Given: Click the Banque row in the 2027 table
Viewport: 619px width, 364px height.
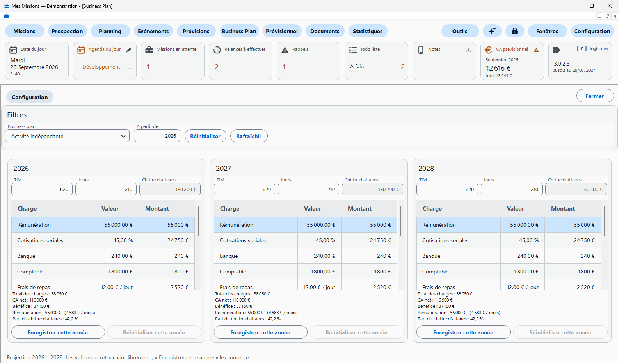Looking at the screenshot, I should (306, 256).
